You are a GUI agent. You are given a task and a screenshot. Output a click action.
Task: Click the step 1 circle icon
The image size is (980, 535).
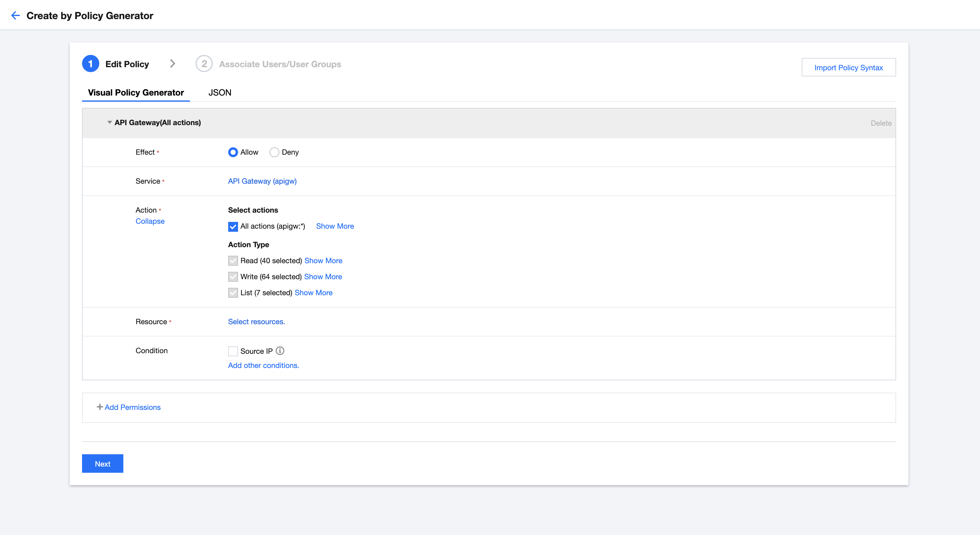pos(91,64)
